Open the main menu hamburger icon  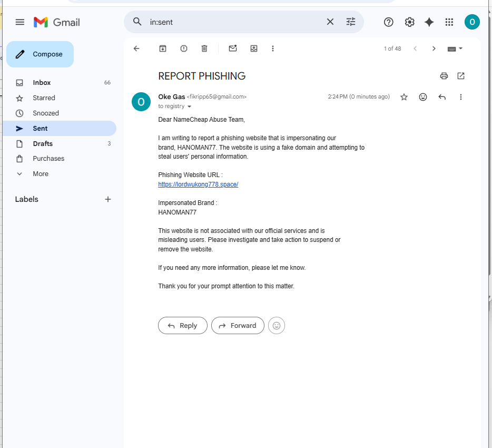tap(20, 22)
